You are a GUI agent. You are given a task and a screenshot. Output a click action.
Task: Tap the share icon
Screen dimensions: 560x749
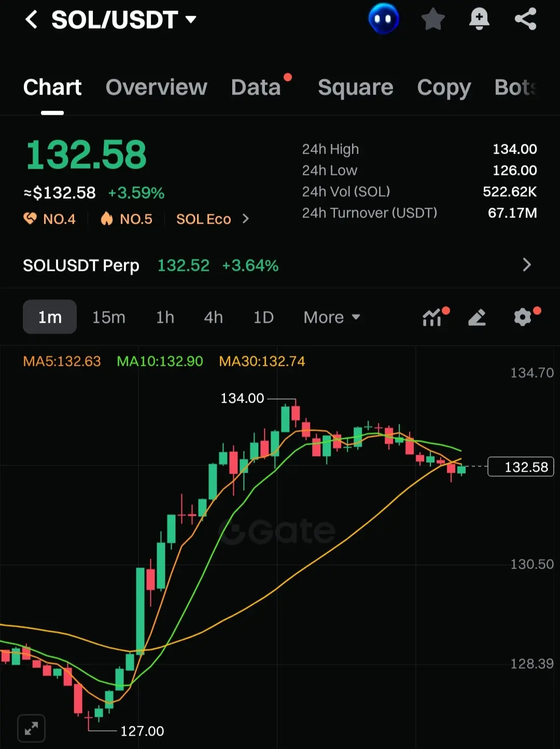click(x=525, y=20)
